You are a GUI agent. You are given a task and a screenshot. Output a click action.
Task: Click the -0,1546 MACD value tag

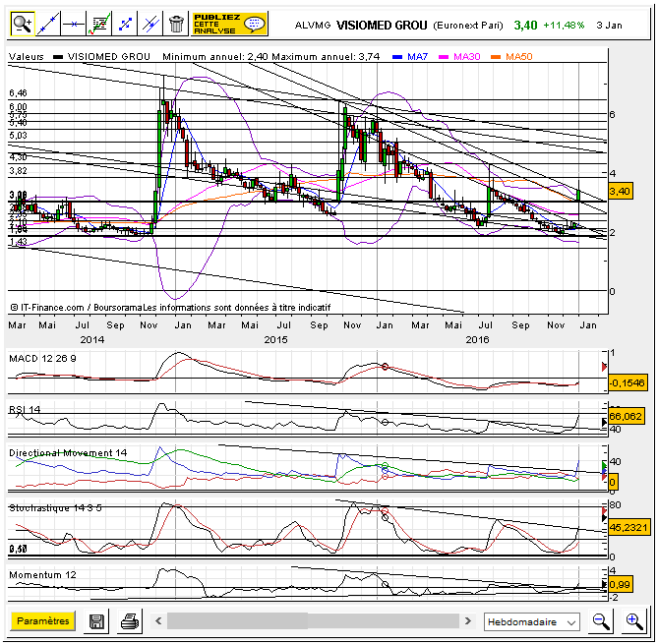628,382
